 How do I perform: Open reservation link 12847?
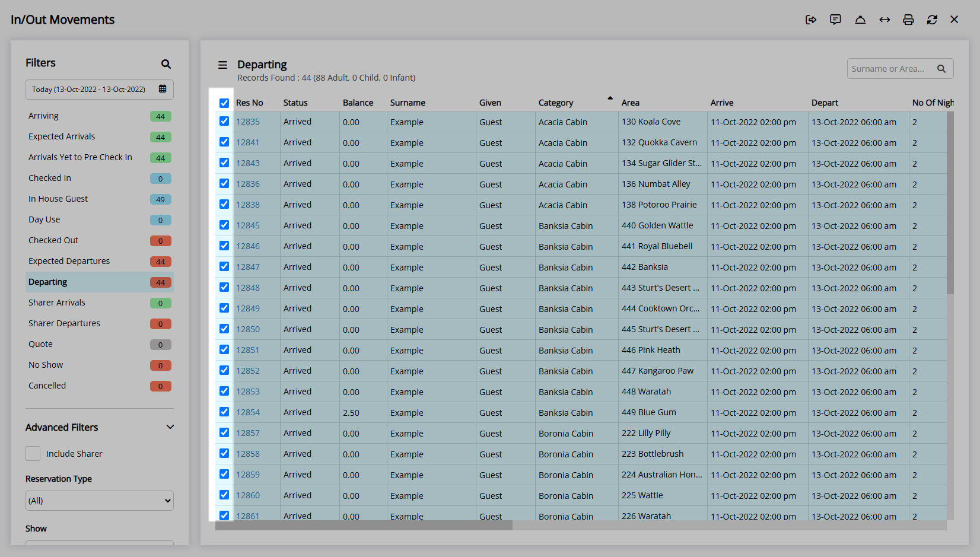pos(248,267)
